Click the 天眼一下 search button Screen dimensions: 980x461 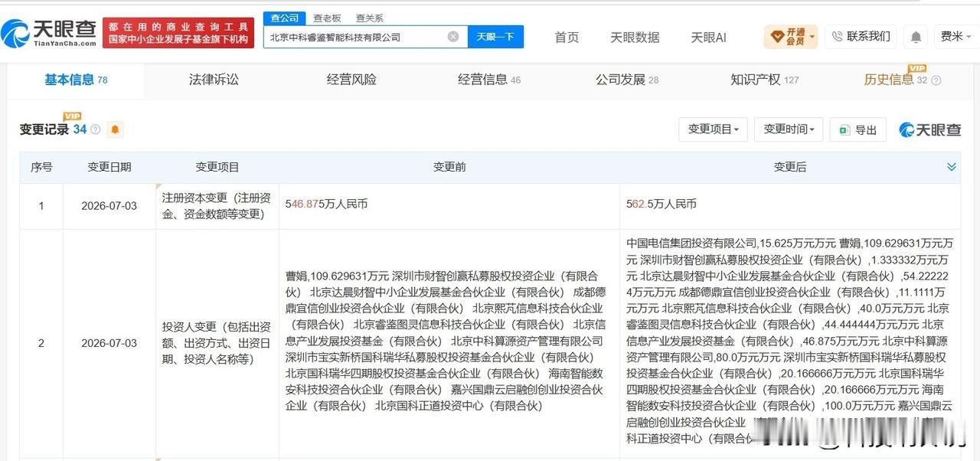(x=495, y=37)
